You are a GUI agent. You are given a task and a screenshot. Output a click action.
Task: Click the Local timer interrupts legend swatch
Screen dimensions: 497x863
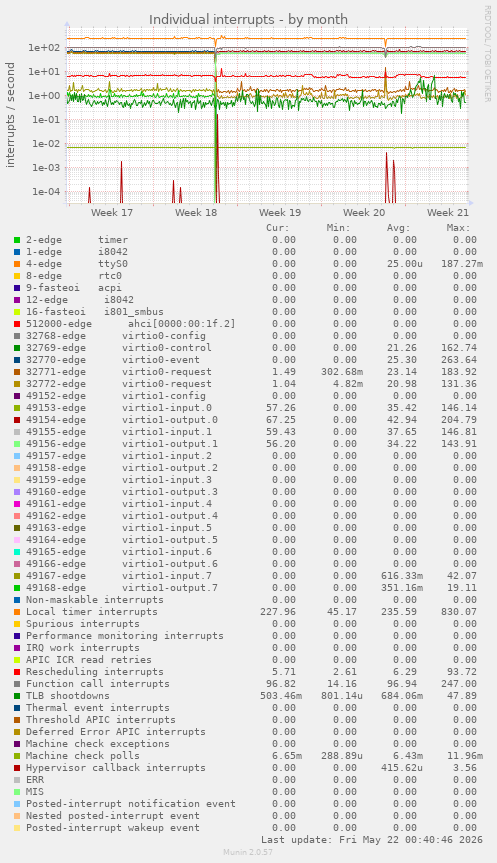click(17, 611)
